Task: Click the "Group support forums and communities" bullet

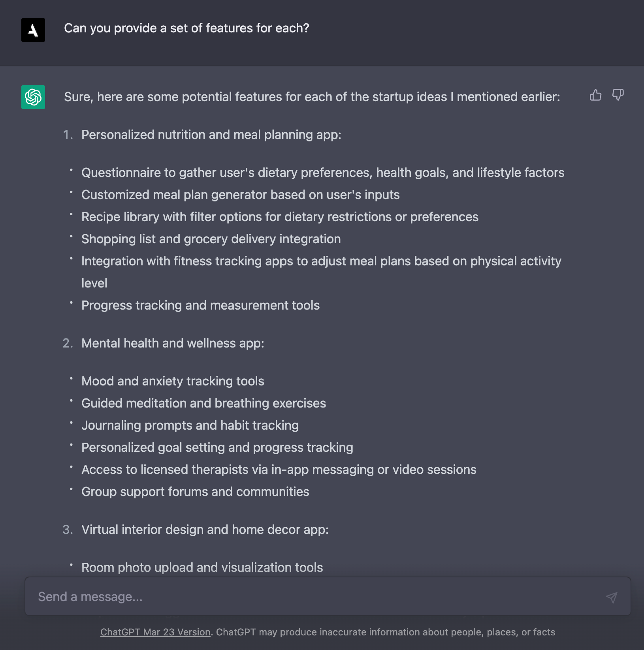Action: [x=195, y=492]
